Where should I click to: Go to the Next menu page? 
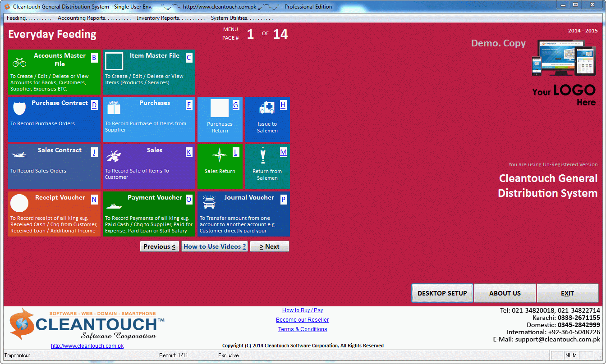tap(270, 246)
